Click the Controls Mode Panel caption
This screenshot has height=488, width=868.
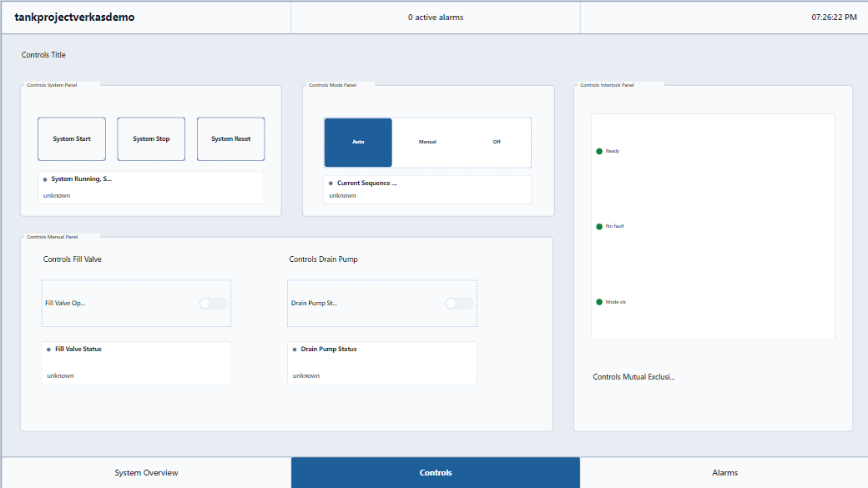click(333, 85)
